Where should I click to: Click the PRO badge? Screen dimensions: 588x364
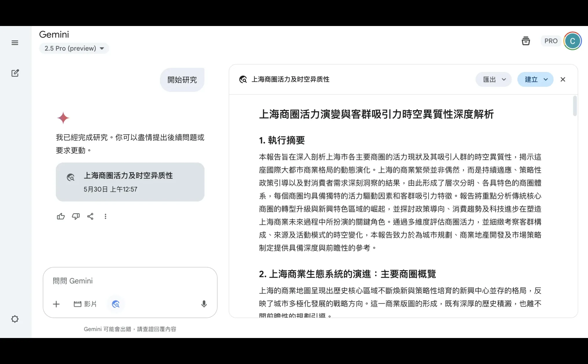tap(551, 41)
